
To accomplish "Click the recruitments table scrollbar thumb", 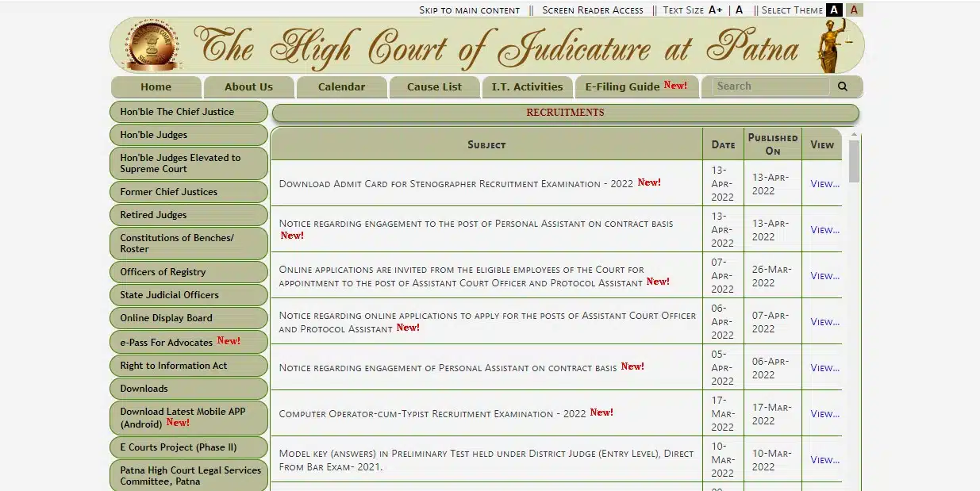I will [854, 161].
